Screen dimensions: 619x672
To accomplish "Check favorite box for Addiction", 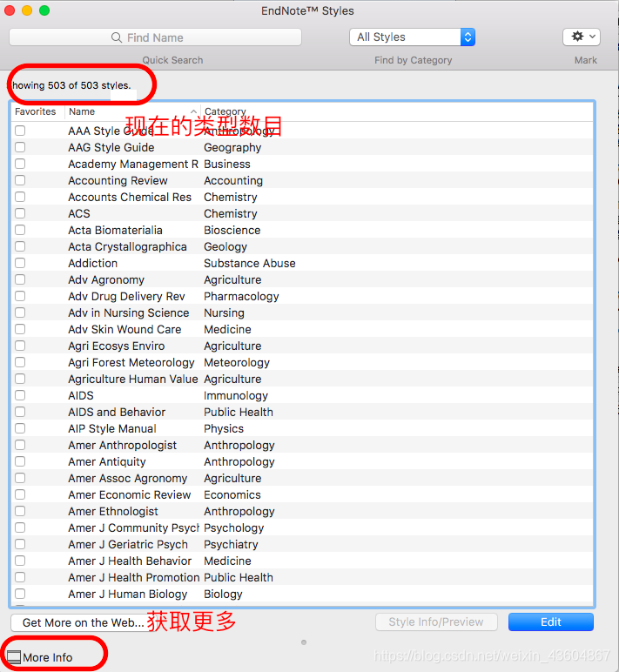I will click(20, 263).
